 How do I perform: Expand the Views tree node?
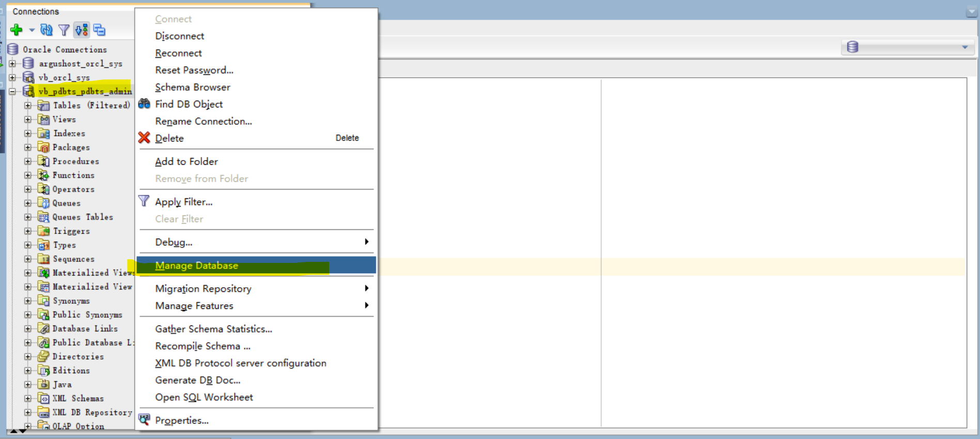(x=28, y=119)
